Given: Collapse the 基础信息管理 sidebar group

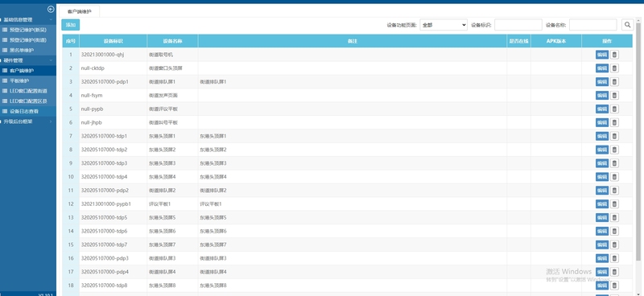Looking at the screenshot, I should point(28,19).
